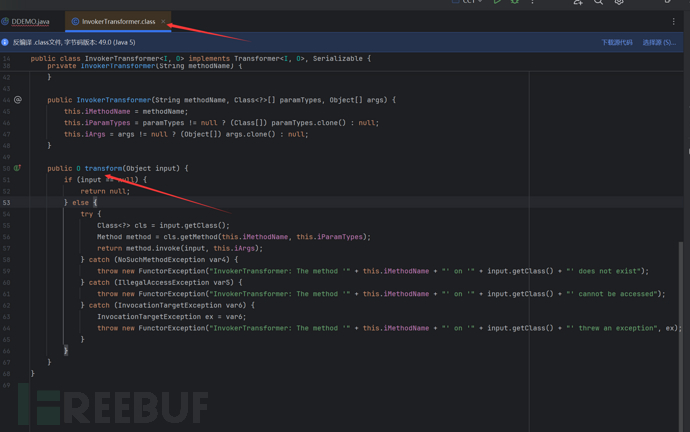This screenshot has height=432, width=690.
Task: Click the implements-method gutter icon on line 50
Action: (18, 168)
